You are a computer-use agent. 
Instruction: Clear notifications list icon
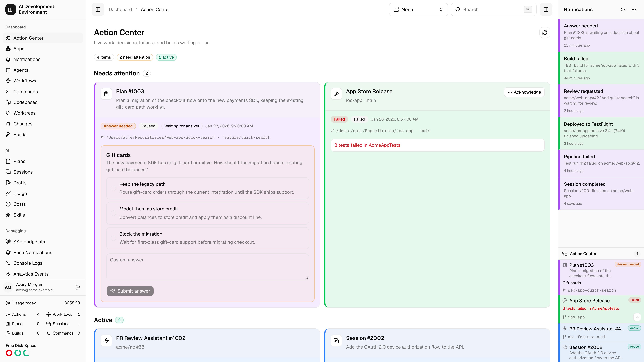pos(634,10)
